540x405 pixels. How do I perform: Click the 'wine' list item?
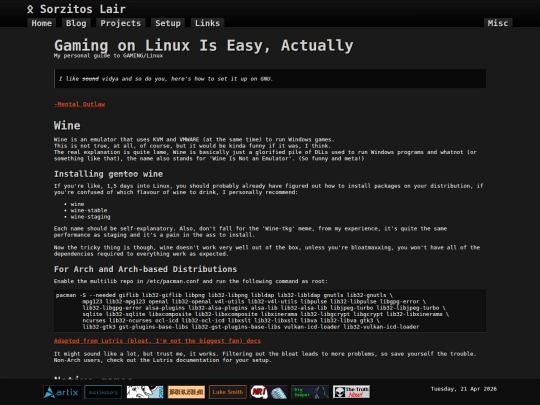77,204
